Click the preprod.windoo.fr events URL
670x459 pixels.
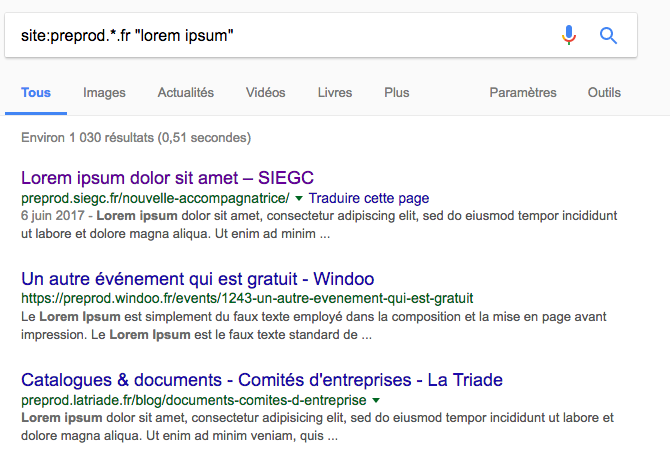pos(247,298)
